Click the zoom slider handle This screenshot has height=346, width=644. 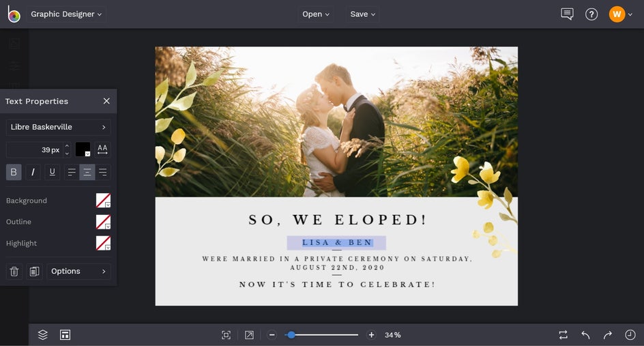291,335
